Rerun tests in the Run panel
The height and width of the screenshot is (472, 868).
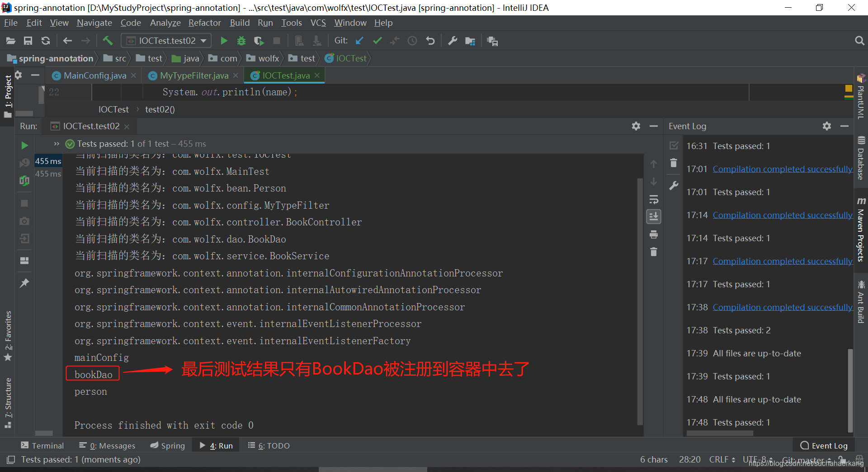[24, 145]
